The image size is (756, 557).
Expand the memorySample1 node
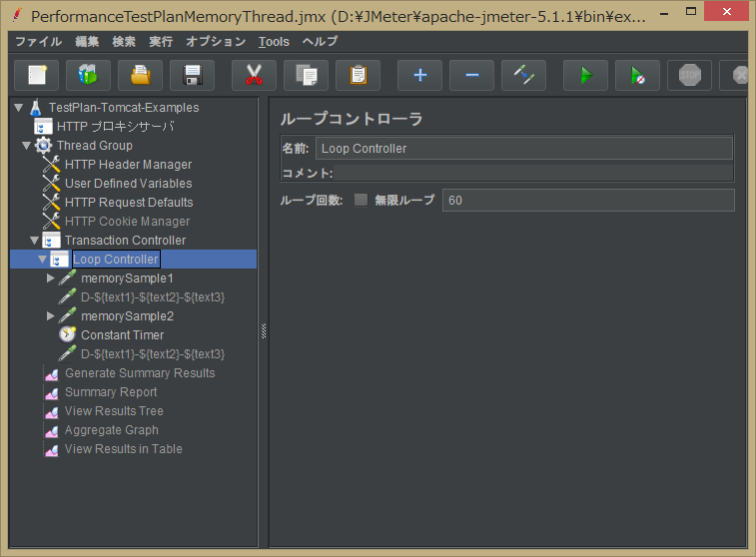pos(50,278)
